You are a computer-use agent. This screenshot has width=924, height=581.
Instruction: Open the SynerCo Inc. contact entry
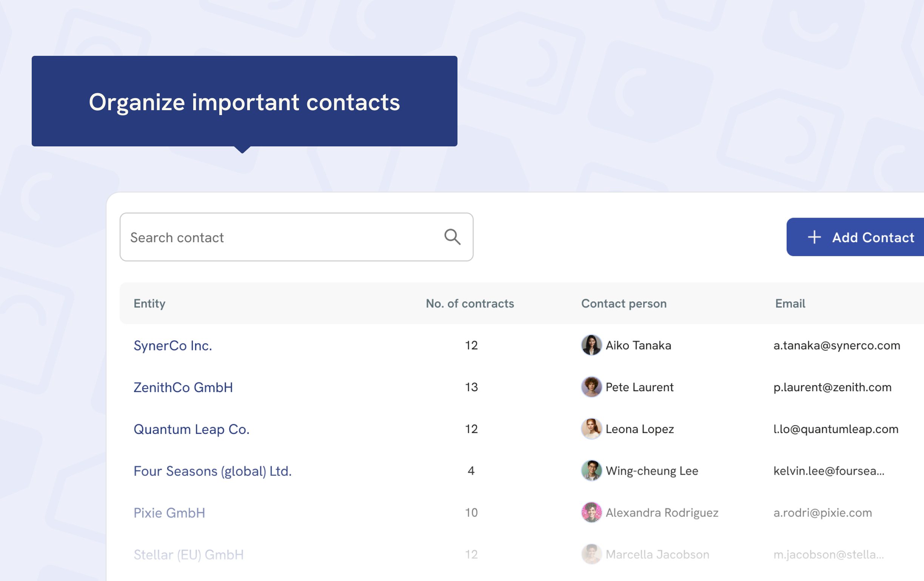pyautogui.click(x=172, y=345)
